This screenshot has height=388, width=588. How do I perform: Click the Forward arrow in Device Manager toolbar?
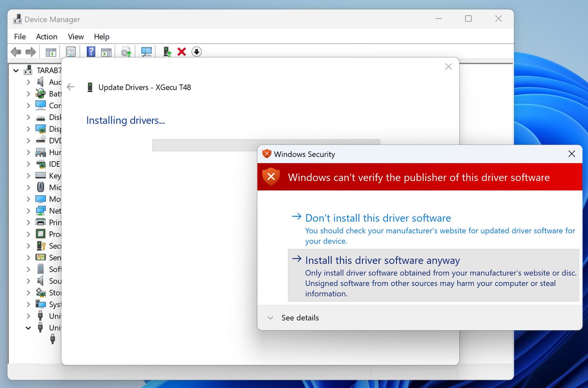31,51
